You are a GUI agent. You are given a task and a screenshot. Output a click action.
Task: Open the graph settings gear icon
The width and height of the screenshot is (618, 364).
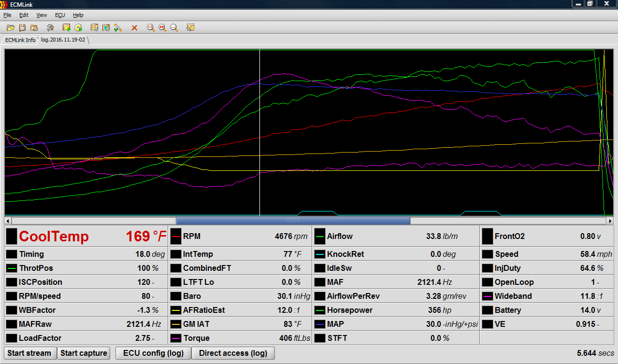click(95, 28)
